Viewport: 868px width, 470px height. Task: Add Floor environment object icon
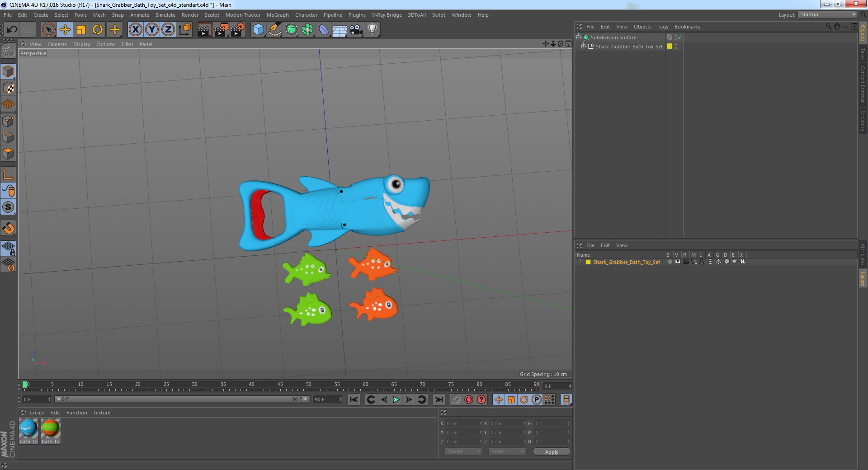pyautogui.click(x=340, y=30)
